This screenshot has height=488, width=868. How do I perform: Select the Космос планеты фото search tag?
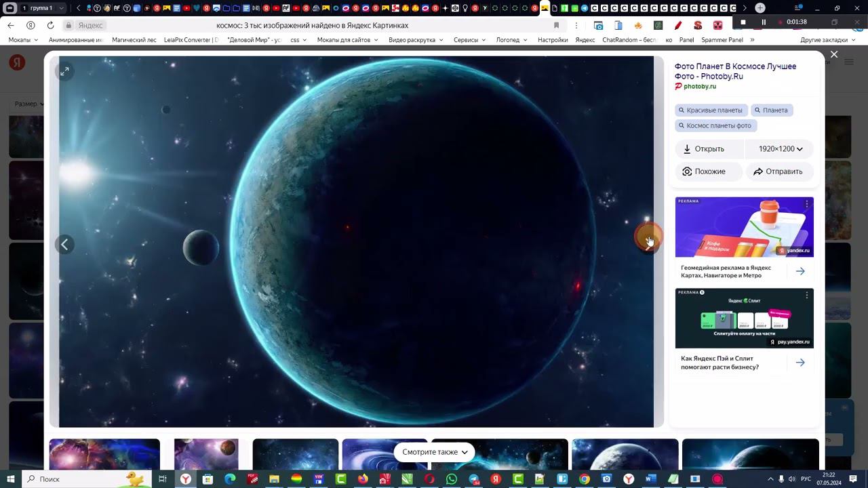(715, 125)
